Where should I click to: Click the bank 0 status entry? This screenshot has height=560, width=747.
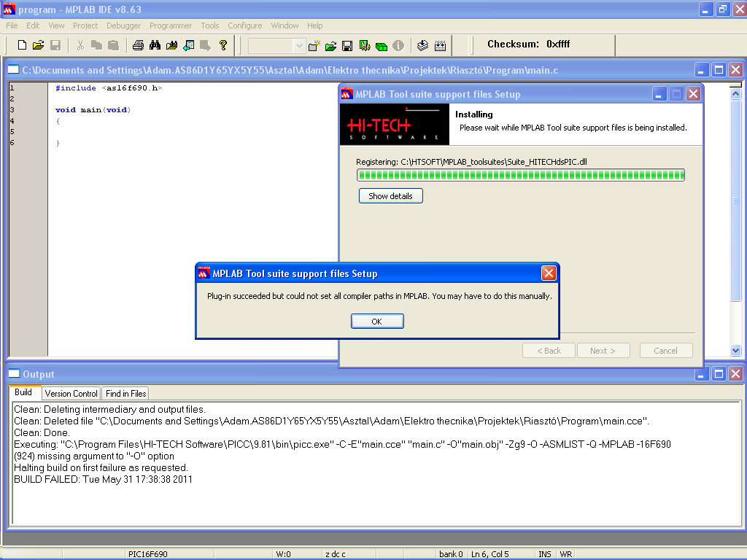[451, 554]
